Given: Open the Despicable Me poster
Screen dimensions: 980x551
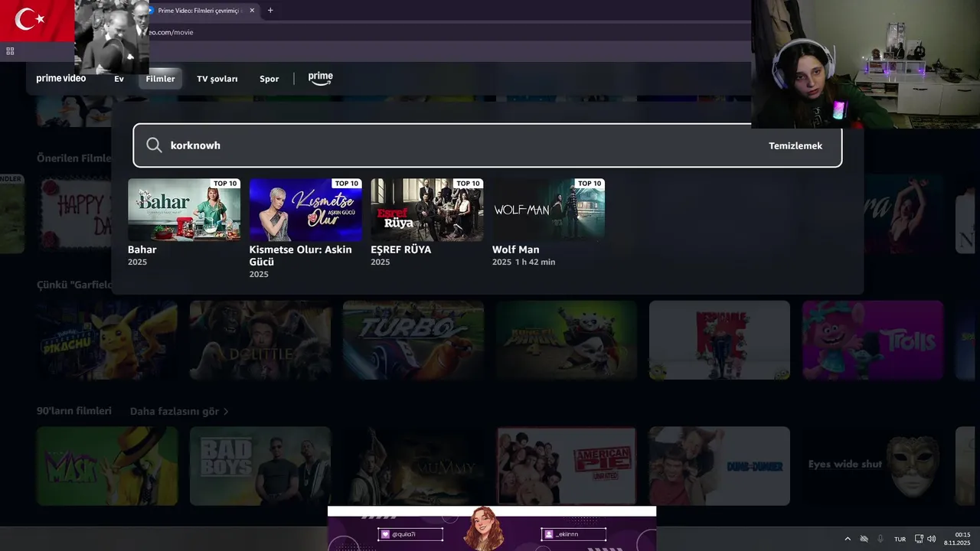Looking at the screenshot, I should [x=720, y=340].
